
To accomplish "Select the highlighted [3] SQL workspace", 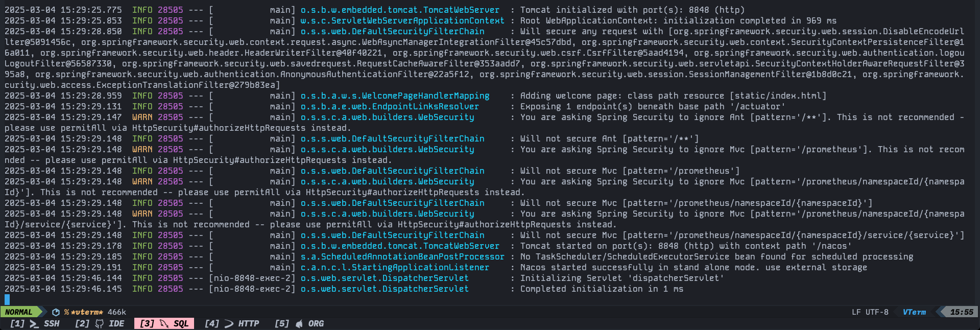I will [x=164, y=324].
